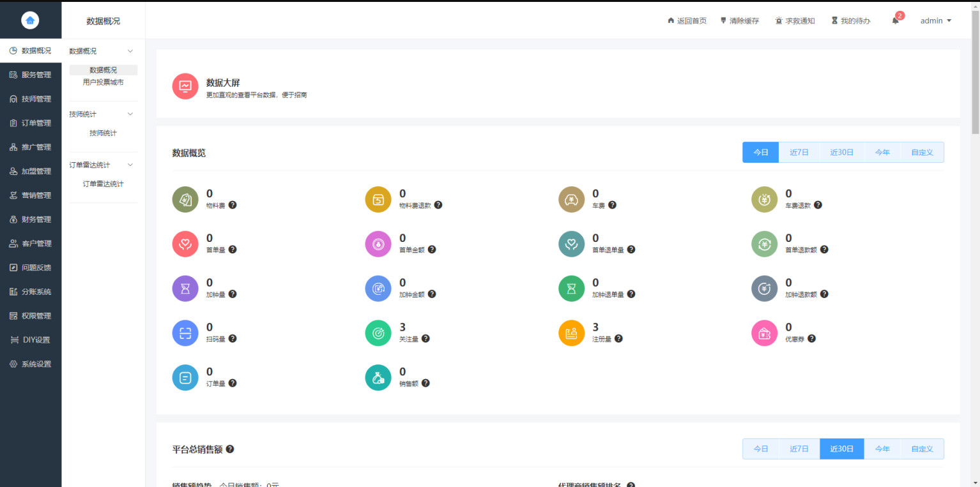This screenshot has width=980, height=487.
Task: Select the 技师管理 sidebar icon
Action: click(30, 98)
